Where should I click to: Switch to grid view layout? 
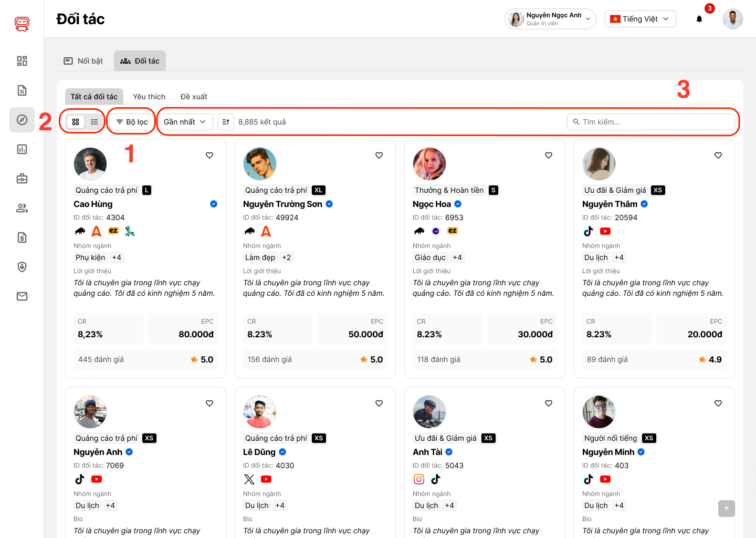pos(76,122)
